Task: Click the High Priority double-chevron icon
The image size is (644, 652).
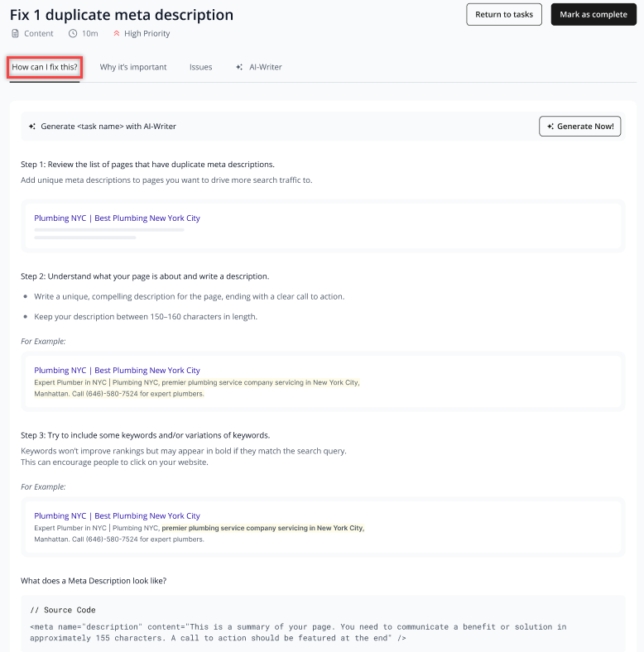Action: [117, 33]
